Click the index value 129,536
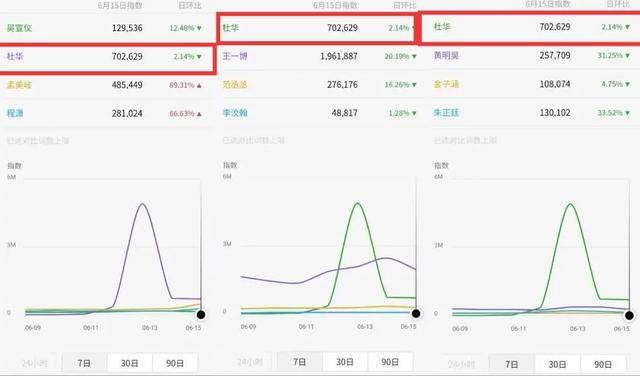The height and width of the screenshot is (376, 640). coord(127,28)
